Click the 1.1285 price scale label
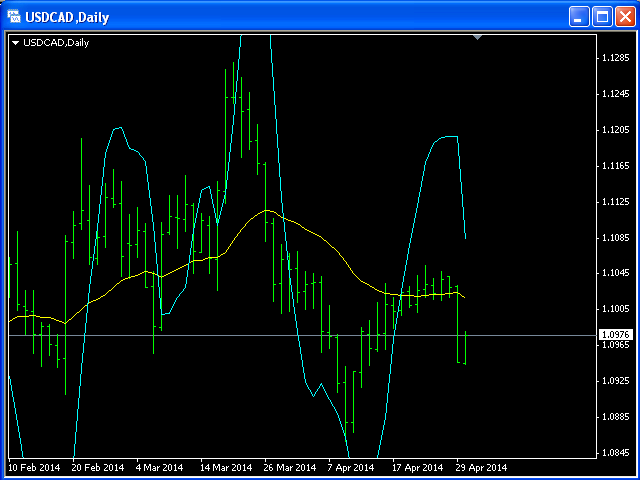 tap(615, 58)
